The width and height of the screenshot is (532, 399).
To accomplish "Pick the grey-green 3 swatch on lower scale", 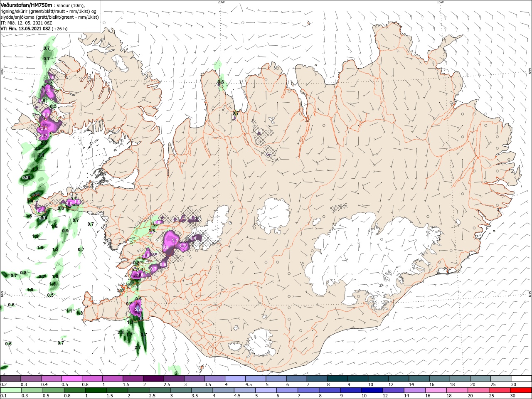I will coord(181,390).
